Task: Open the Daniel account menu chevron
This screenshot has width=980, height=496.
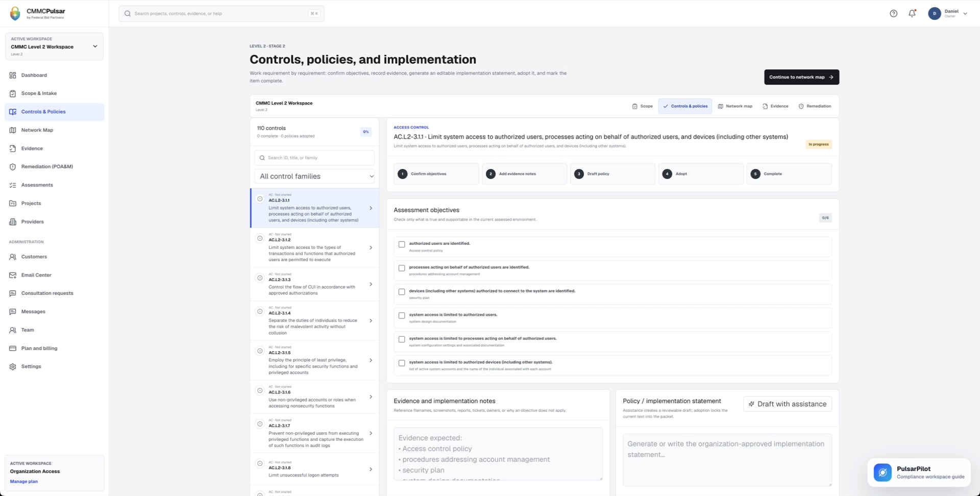Action: tap(965, 14)
